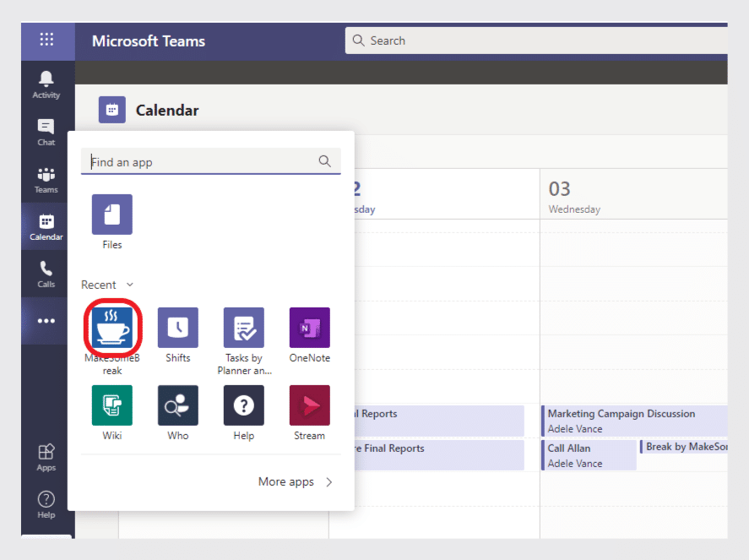Image resolution: width=749 pixels, height=560 pixels.
Task: Click the search icon in top bar
Action: [x=358, y=41]
